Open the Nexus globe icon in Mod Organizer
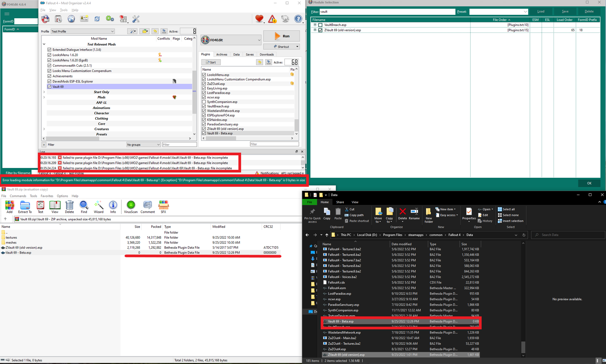This screenshot has height=364, width=606. [x=71, y=19]
